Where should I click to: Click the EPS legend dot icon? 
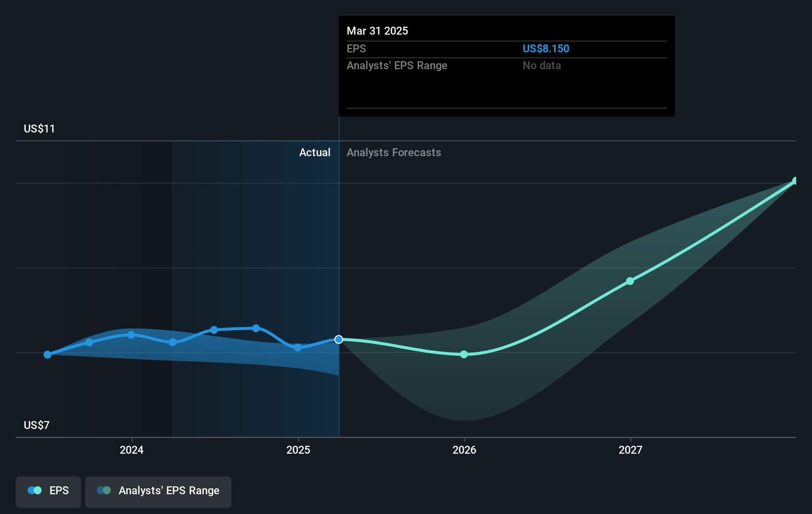(x=35, y=490)
